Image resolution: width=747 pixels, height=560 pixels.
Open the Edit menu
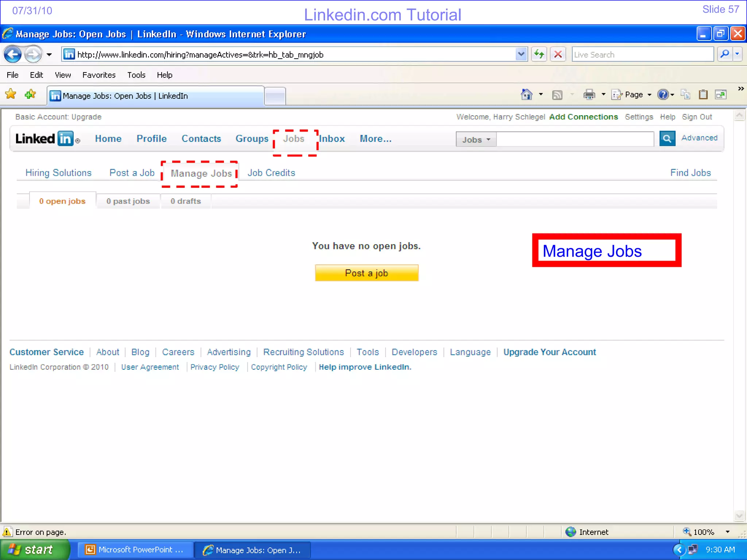[36, 75]
